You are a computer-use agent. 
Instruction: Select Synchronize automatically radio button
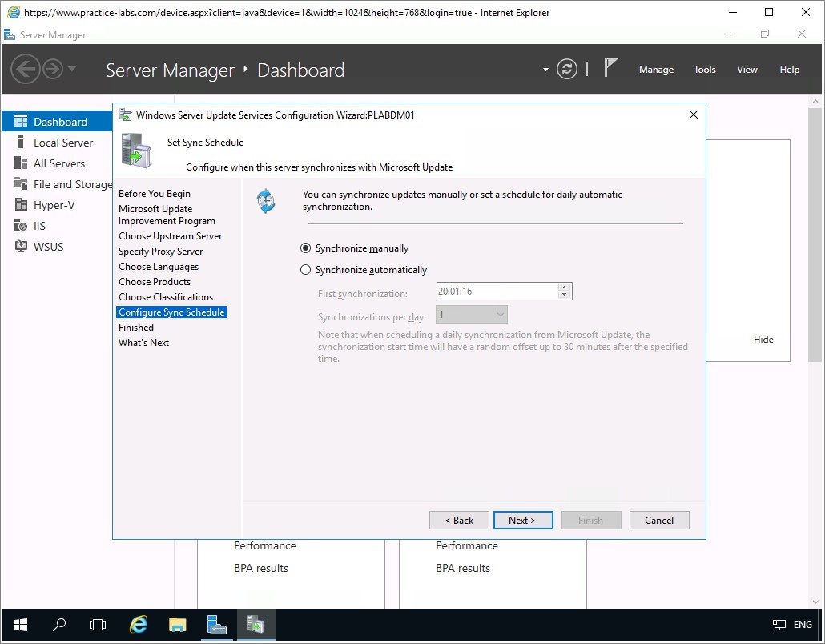point(305,270)
